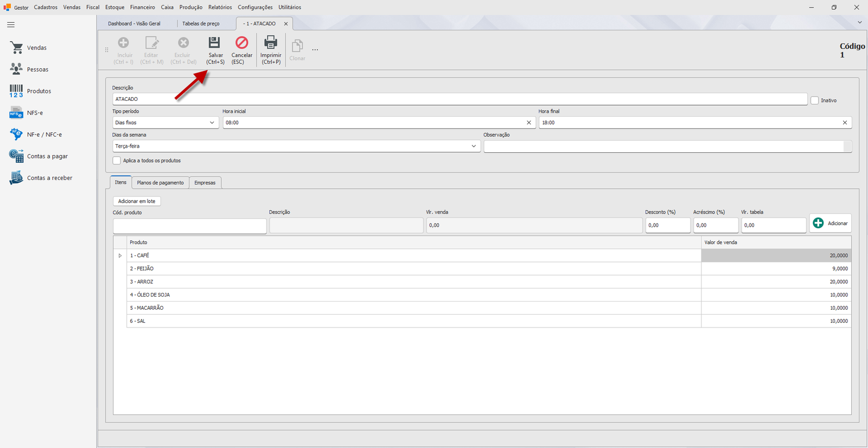This screenshot has height=448, width=868.
Task: Toggle the hamburger sidebar menu
Action: point(11,25)
